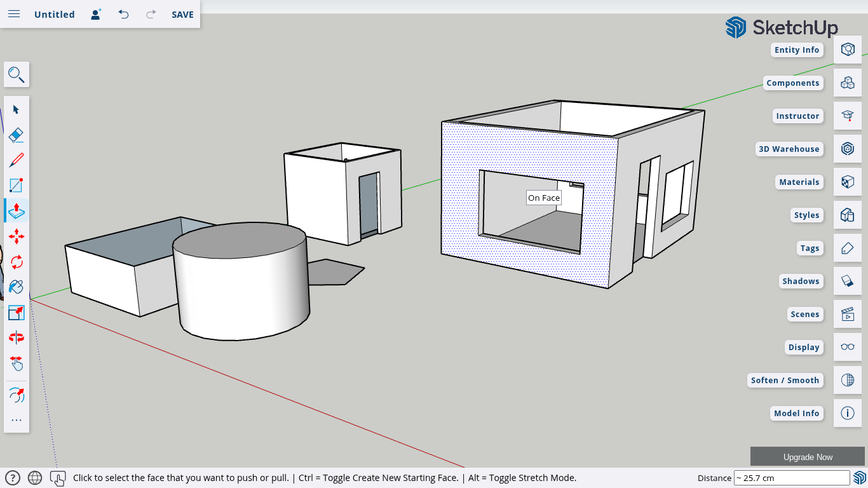Image resolution: width=868 pixels, height=488 pixels.
Task: Open the Shadows panel
Action: click(847, 281)
